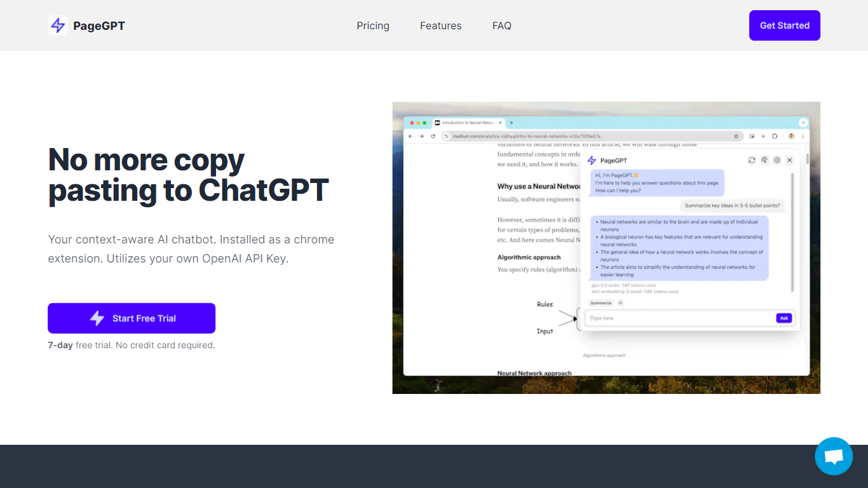This screenshot has width=868, height=488.
Task: Close the PageGPT chat panel with X
Action: tap(790, 160)
